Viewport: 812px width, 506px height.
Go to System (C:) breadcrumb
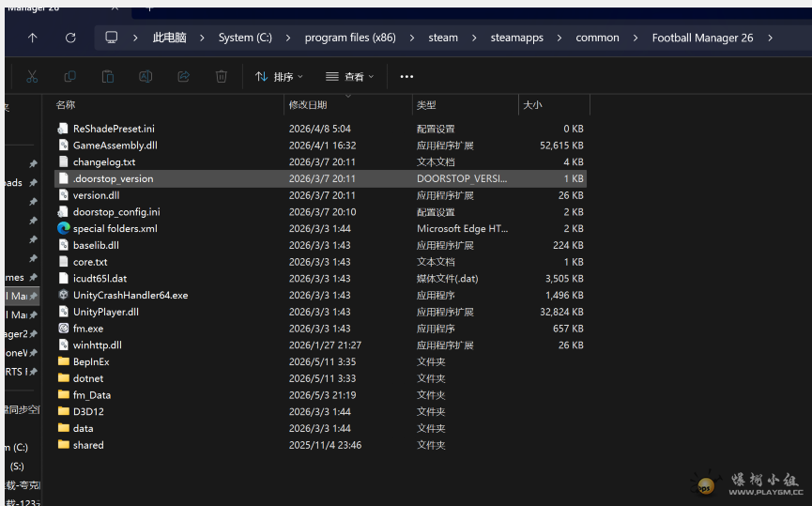(245, 38)
